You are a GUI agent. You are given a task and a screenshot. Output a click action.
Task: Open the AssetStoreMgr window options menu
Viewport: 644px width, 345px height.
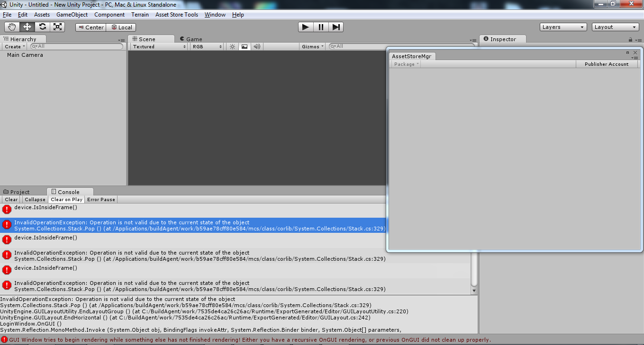[635, 58]
